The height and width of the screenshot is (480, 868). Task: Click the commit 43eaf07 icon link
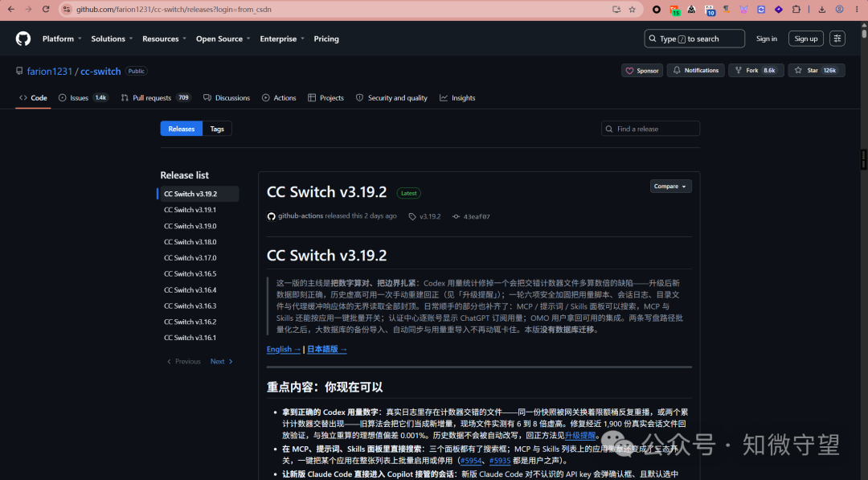click(x=456, y=216)
